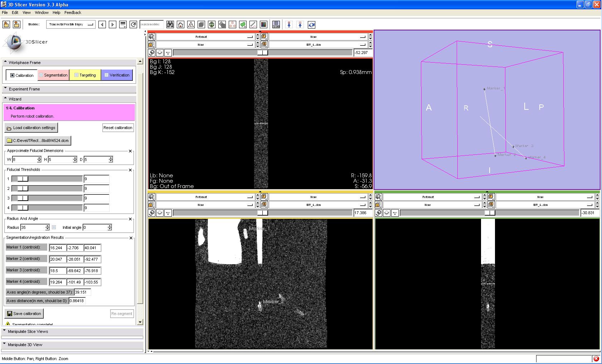Toggle slice linking in red slice viewer
The height and width of the screenshot is (364, 602).
tap(152, 53)
